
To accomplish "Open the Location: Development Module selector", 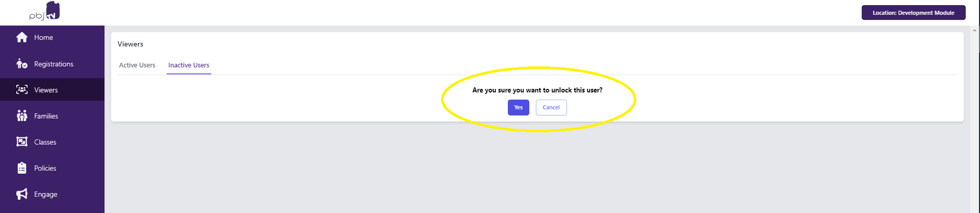I will pyautogui.click(x=914, y=13).
